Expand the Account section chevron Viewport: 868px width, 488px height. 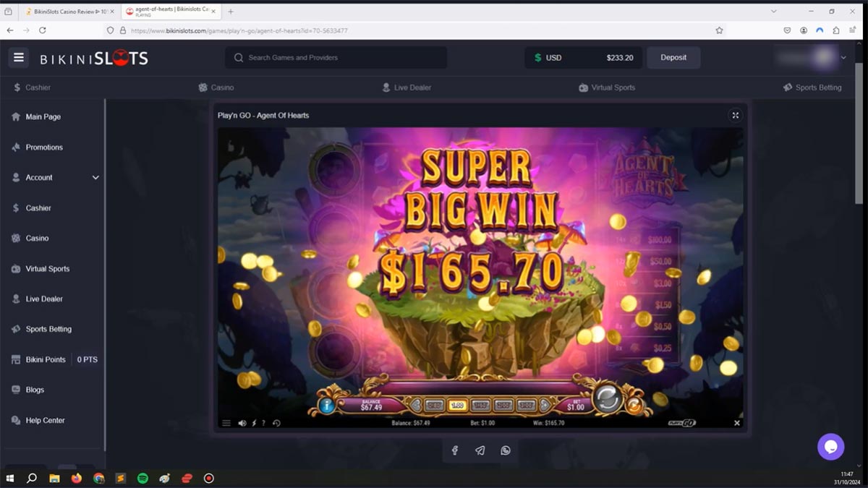point(95,178)
